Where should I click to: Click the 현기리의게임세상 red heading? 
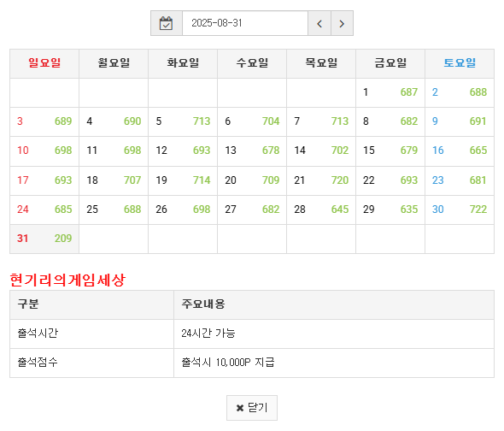pos(67,280)
